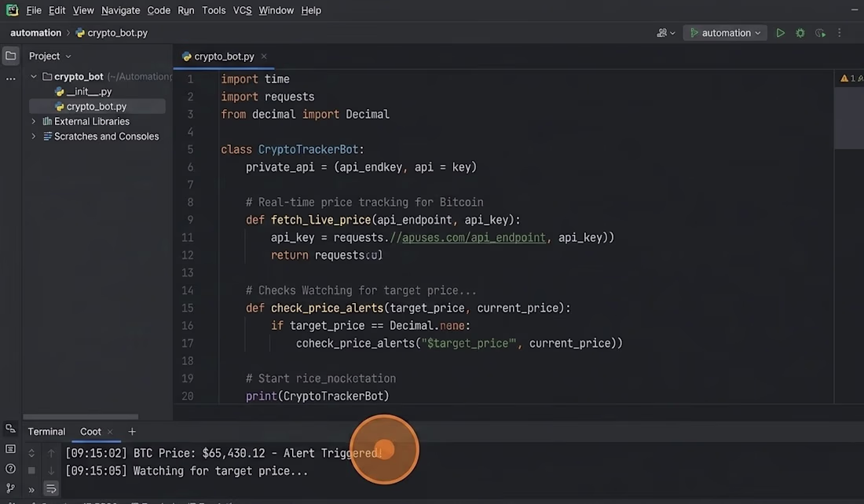Open the View menu

click(x=83, y=10)
